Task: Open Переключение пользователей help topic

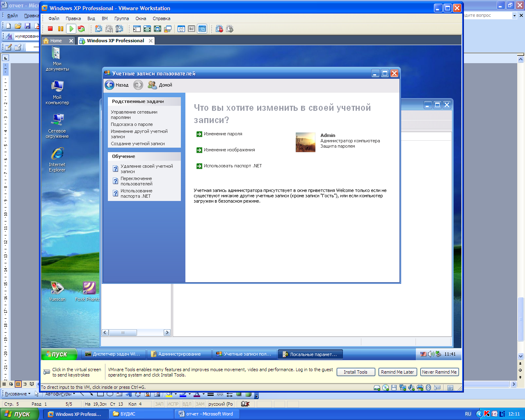Action: coord(136,181)
